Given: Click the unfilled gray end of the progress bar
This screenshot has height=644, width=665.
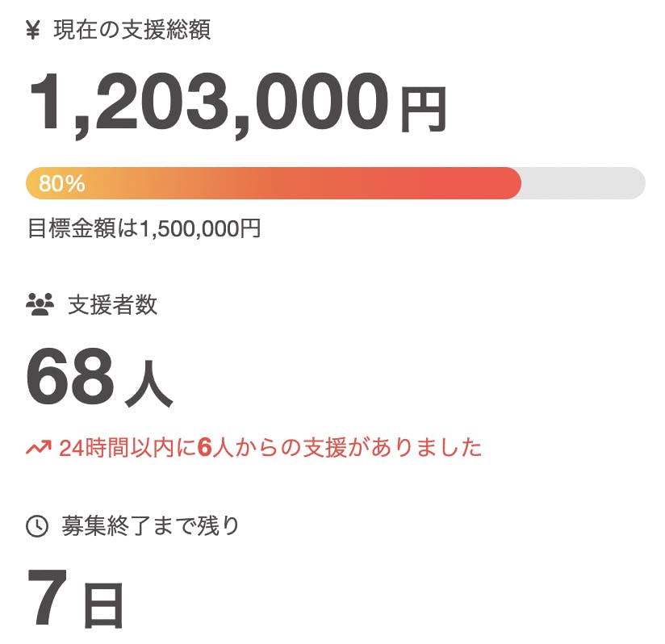Looking at the screenshot, I should 583,183.
